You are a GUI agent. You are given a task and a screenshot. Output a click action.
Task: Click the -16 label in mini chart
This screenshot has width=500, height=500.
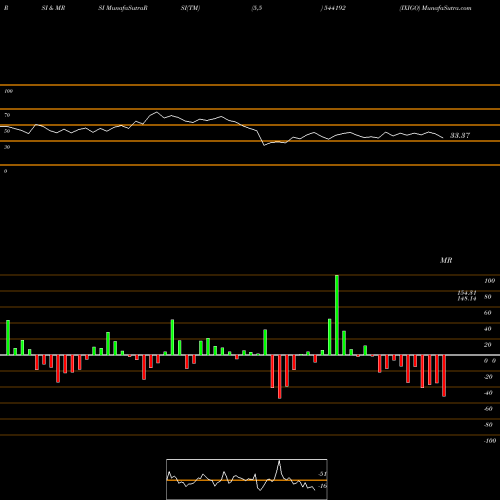click(322, 486)
